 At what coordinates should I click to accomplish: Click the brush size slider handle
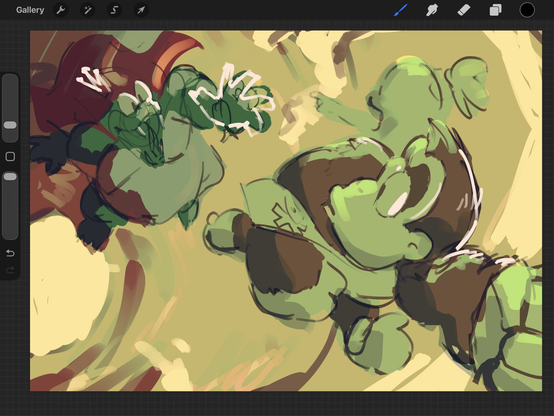pyautogui.click(x=10, y=125)
